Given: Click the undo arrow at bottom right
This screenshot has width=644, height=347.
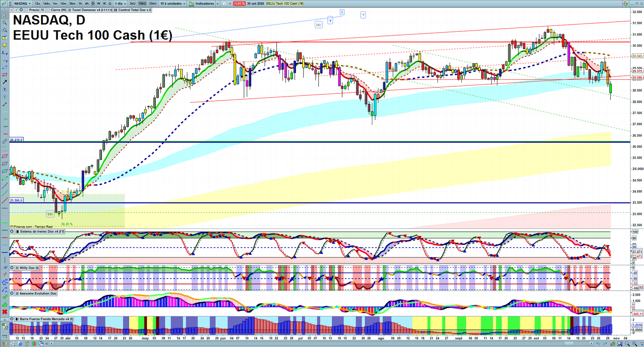Looking at the screenshot, I should [599, 344].
